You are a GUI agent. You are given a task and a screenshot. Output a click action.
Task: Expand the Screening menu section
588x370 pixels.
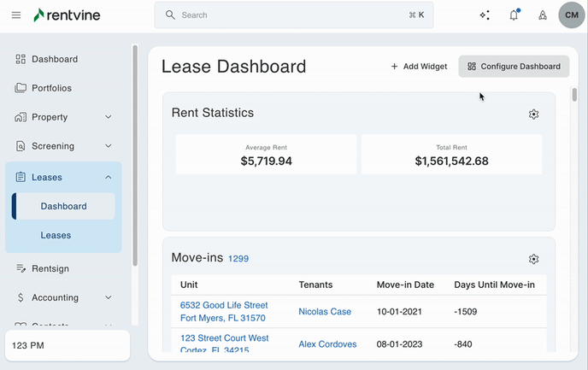108,146
